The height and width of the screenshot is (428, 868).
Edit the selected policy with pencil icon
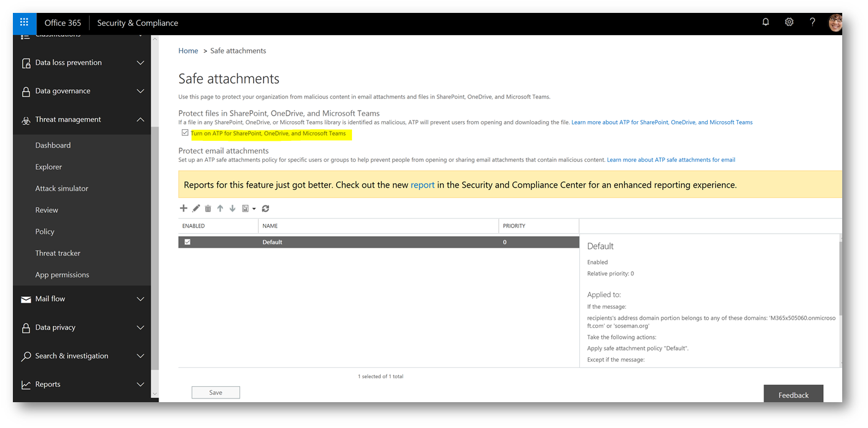pyautogui.click(x=196, y=208)
